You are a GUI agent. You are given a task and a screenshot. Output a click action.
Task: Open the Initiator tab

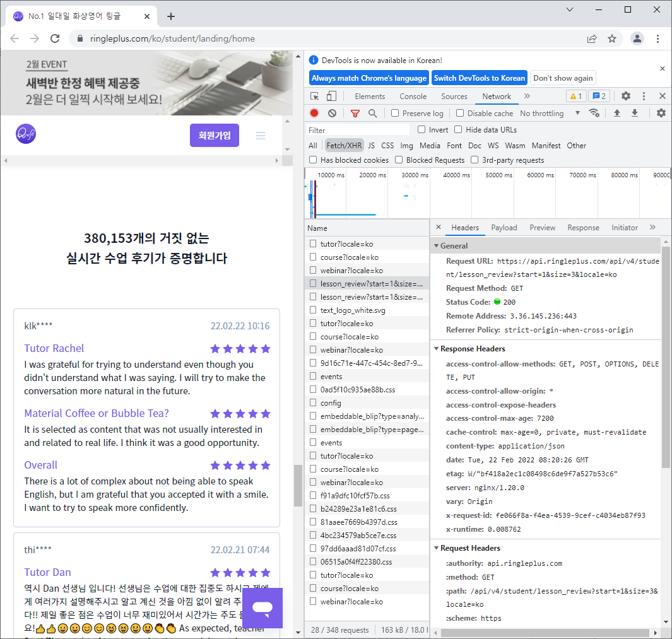click(x=625, y=228)
